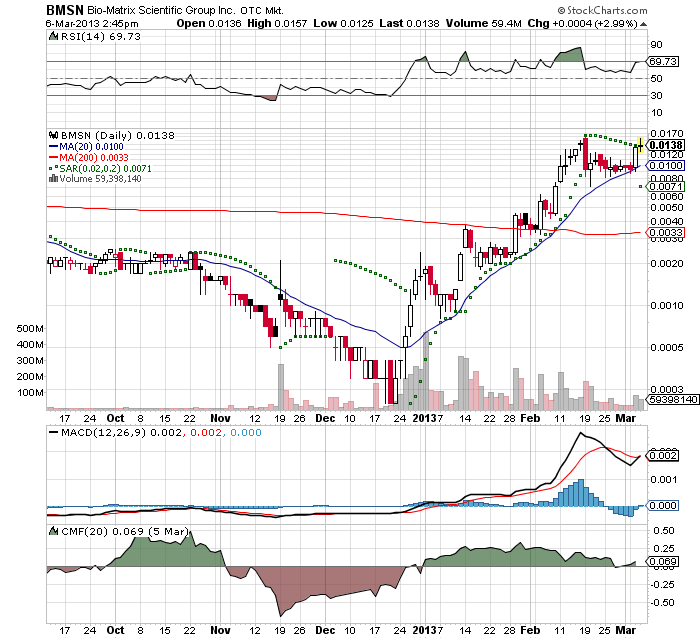The image size is (700, 639).
Task: Click the Feb label on price chart axis
Action: [530, 418]
